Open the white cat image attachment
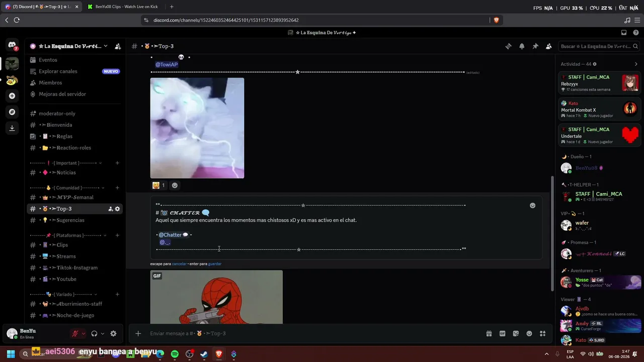 point(197,128)
